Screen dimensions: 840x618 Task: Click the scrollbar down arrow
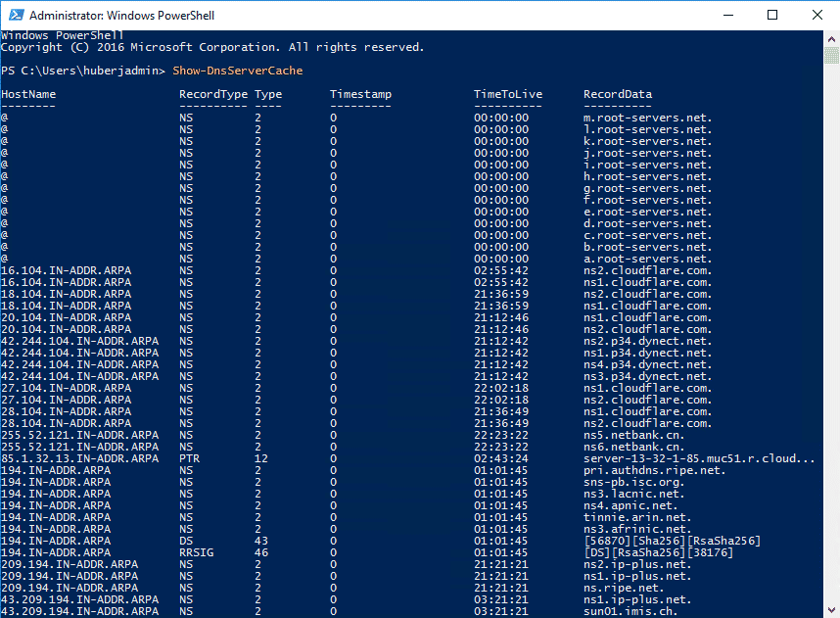[831, 610]
